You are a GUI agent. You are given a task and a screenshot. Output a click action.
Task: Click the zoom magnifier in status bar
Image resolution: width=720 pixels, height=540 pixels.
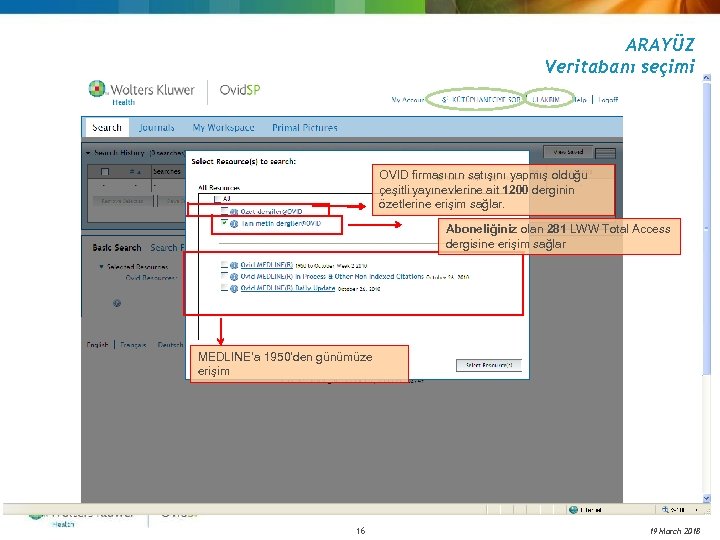tap(665, 510)
